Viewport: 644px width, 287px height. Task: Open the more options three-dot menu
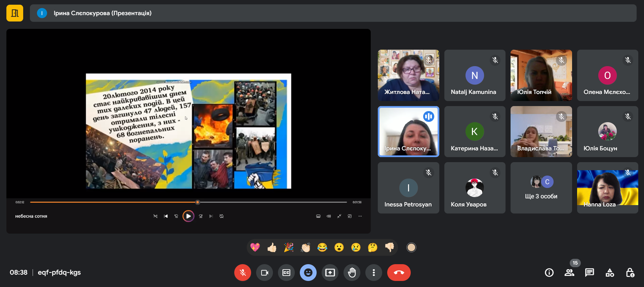click(374, 273)
